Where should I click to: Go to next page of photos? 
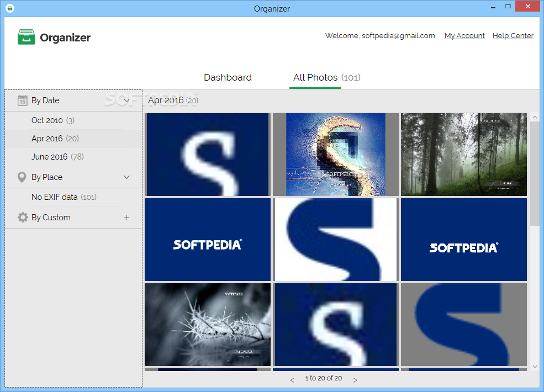[x=355, y=380]
